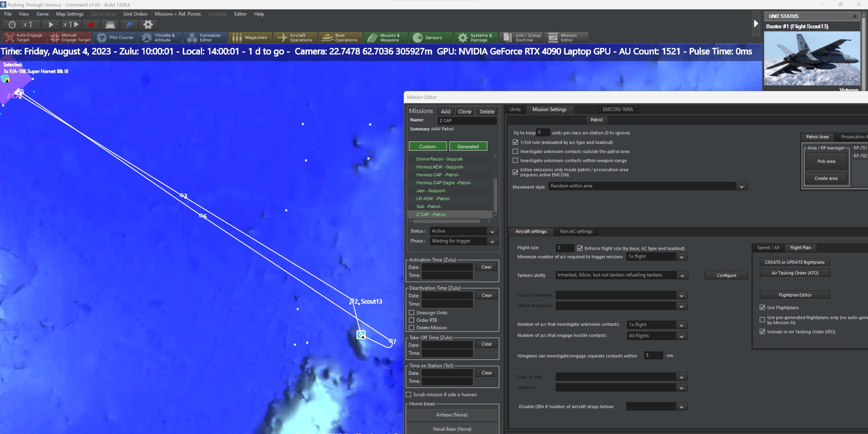The height and width of the screenshot is (434, 868).
Task: Click waypoint 7 marker on map
Action: (391, 341)
